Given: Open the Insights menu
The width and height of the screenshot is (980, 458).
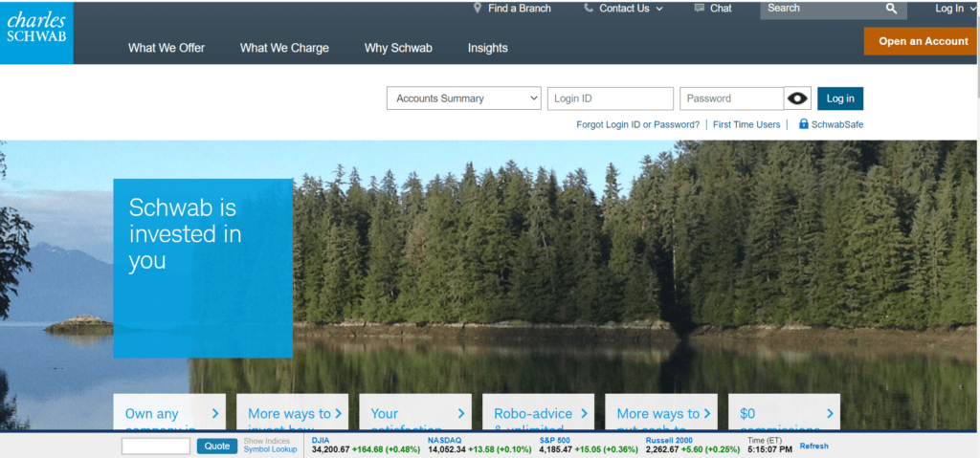Looking at the screenshot, I should 487,48.
